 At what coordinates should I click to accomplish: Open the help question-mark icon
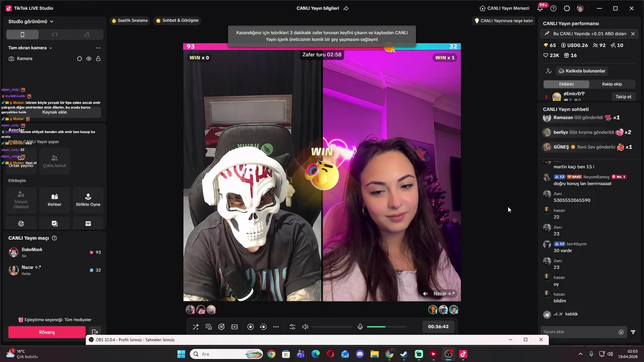coord(553,9)
